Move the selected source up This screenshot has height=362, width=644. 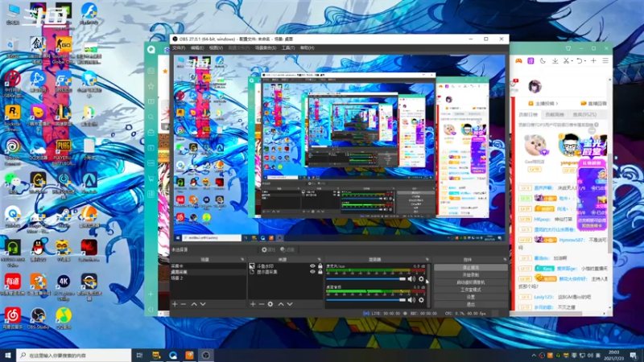pos(281,304)
